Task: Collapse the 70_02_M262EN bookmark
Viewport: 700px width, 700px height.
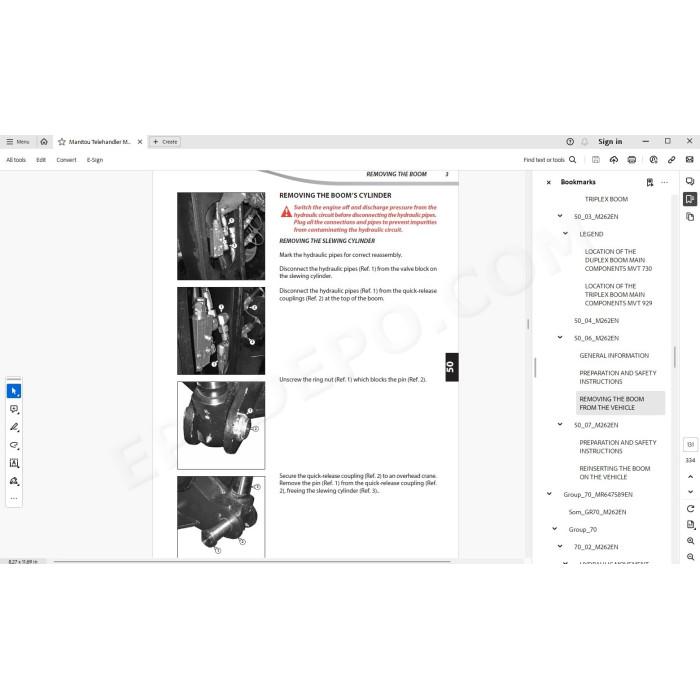Action: pyautogui.click(x=560, y=546)
